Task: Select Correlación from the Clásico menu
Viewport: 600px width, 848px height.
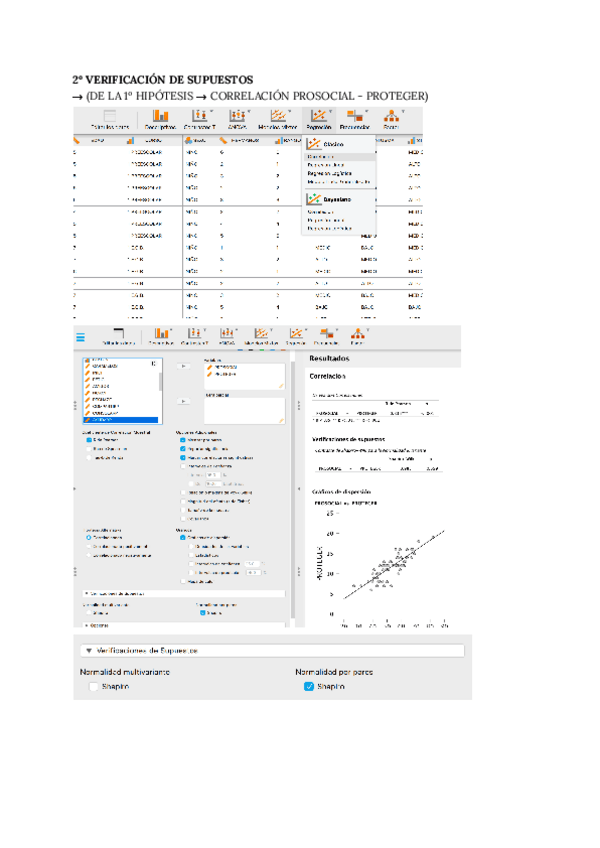Action: pyautogui.click(x=322, y=157)
